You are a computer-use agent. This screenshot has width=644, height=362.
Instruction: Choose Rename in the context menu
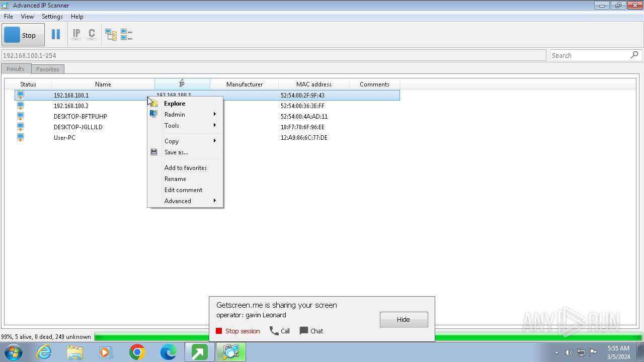point(185,179)
